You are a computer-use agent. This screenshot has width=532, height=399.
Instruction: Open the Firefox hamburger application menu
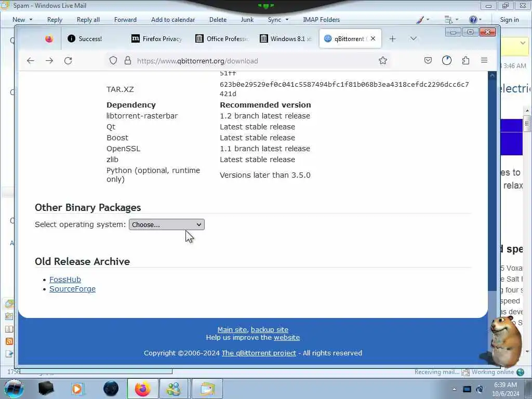pyautogui.click(x=484, y=60)
